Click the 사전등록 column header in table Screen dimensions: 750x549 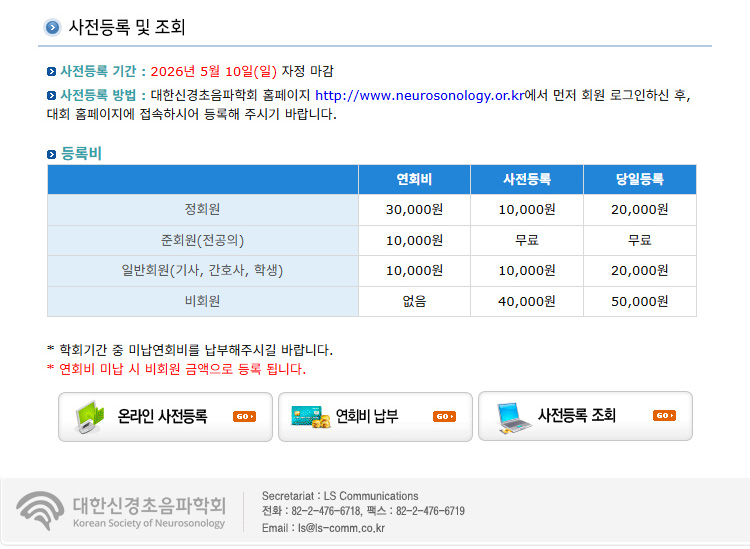tap(526, 180)
